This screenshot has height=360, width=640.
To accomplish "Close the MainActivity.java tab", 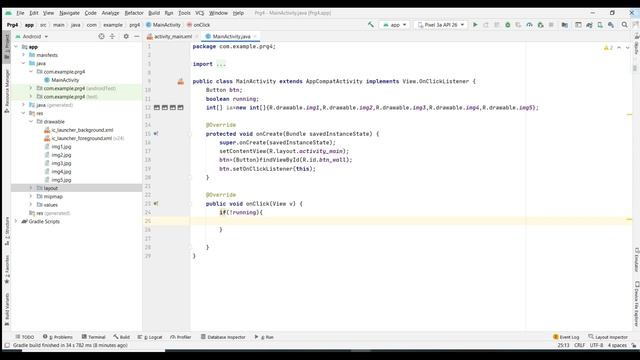I will coord(255,36).
